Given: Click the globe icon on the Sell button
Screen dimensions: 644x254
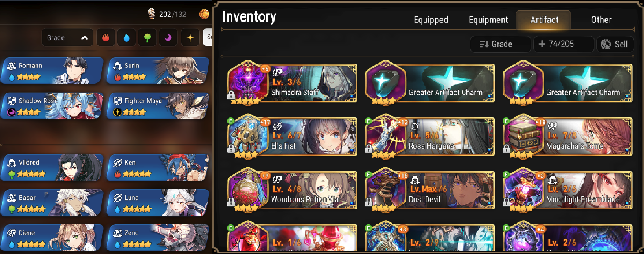Looking at the screenshot, I should tap(606, 44).
